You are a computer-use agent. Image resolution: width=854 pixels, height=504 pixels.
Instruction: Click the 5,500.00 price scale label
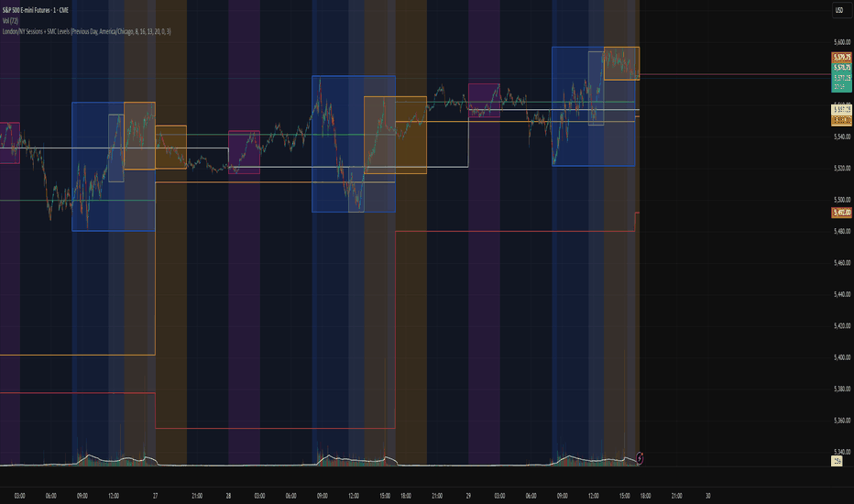tap(842, 200)
